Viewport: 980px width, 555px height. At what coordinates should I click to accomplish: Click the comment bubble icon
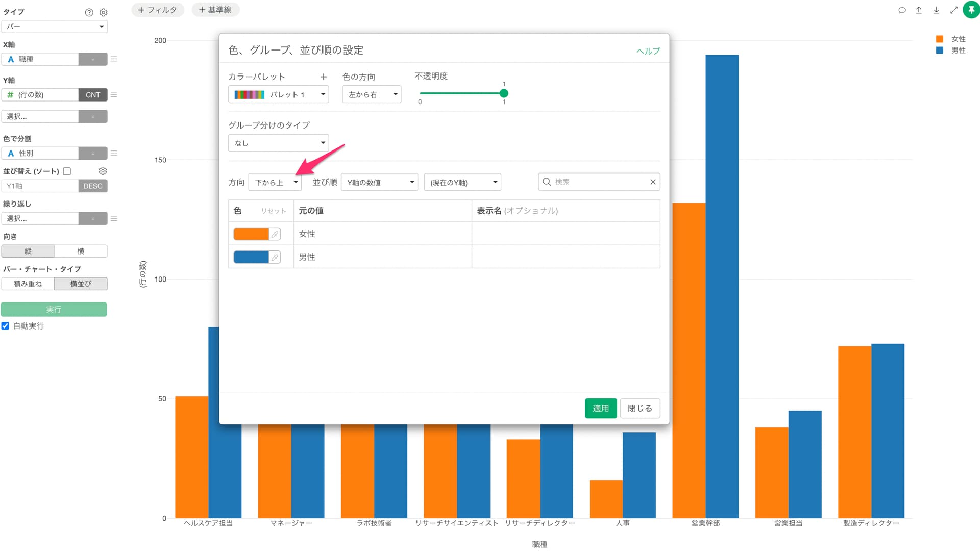pyautogui.click(x=902, y=10)
